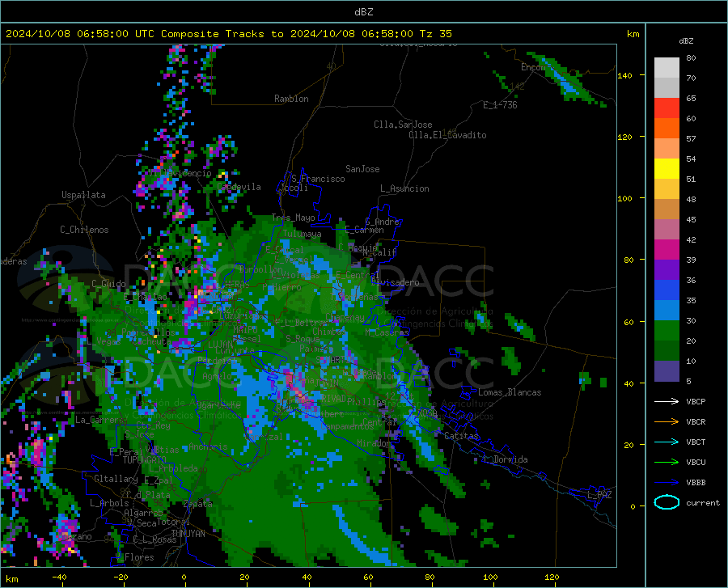Click the 'E_1-736' place label
Viewport: 728px width, 588px height.
(x=500, y=105)
